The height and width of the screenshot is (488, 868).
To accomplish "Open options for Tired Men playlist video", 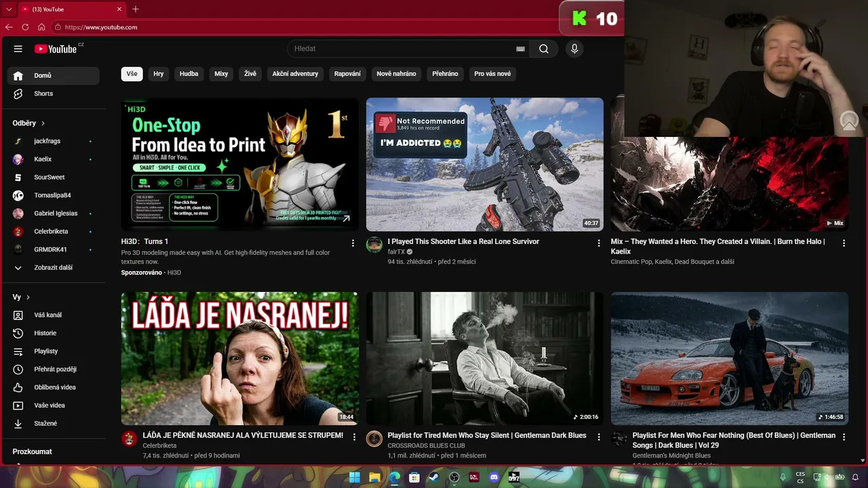I will [x=599, y=437].
